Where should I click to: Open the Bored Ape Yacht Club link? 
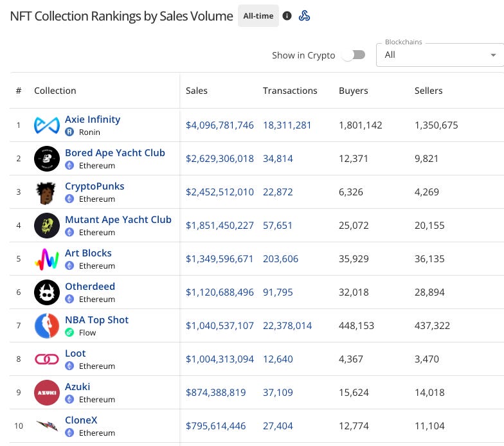click(115, 153)
